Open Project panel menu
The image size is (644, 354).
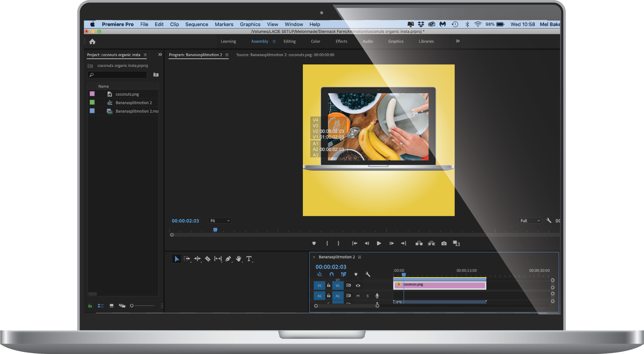click(x=145, y=55)
